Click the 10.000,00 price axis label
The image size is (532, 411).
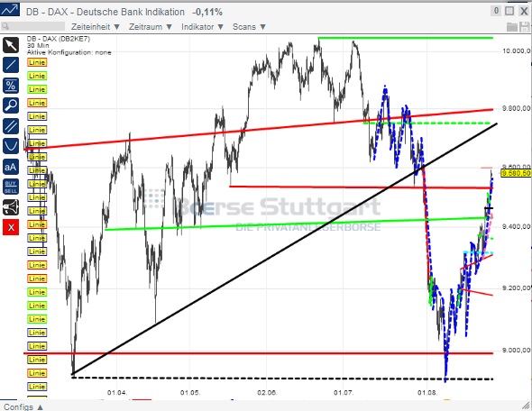coord(517,50)
